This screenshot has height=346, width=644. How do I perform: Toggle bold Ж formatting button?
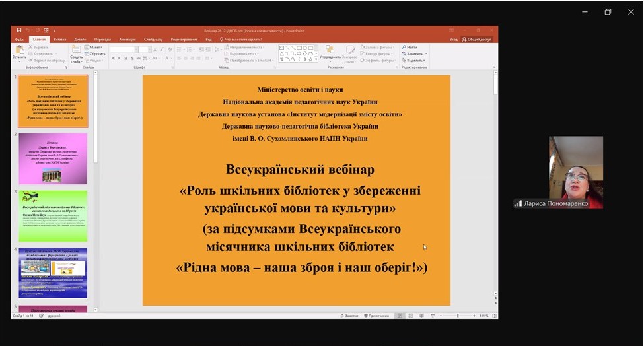[112, 59]
